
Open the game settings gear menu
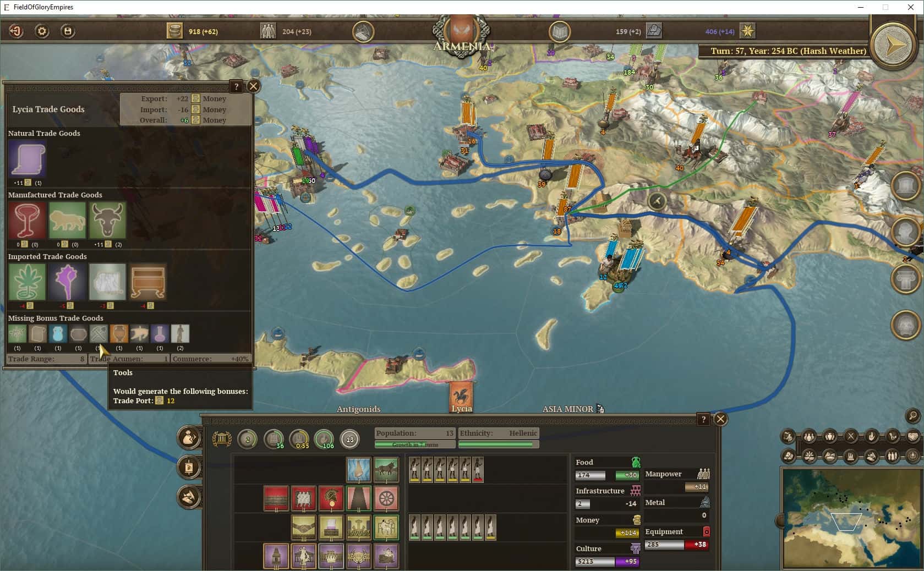[41, 31]
